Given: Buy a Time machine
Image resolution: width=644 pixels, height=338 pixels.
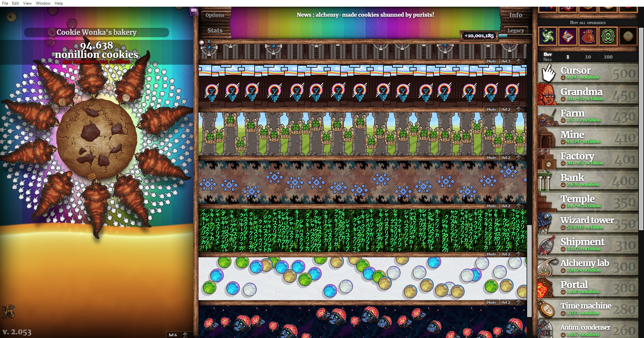Looking at the screenshot, I should 588,309.
